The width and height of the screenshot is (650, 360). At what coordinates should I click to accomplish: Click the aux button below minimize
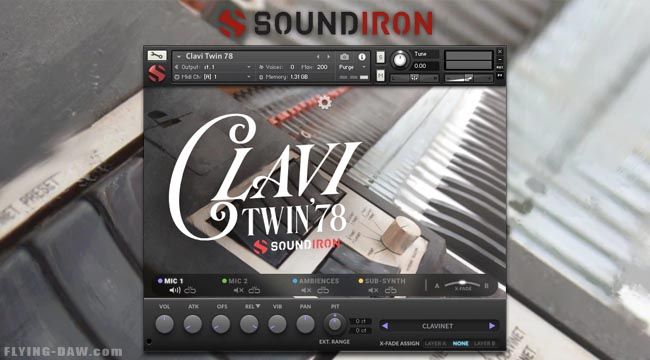500,67
